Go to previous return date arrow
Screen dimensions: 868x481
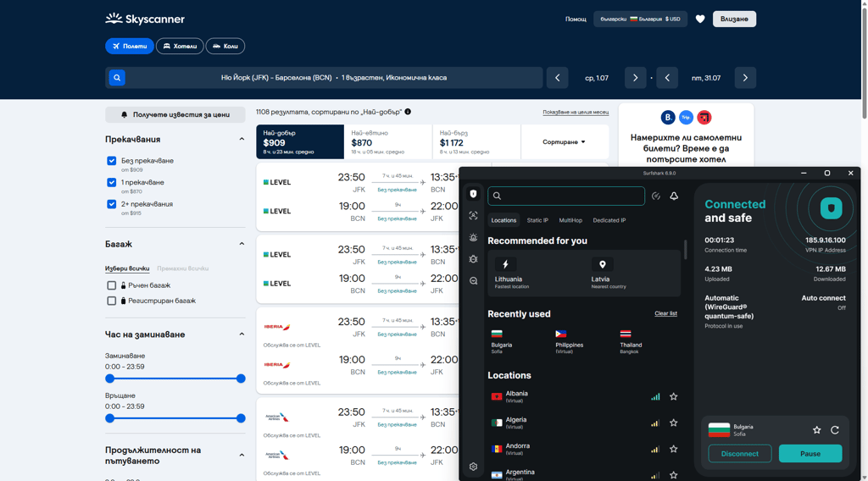(667, 78)
